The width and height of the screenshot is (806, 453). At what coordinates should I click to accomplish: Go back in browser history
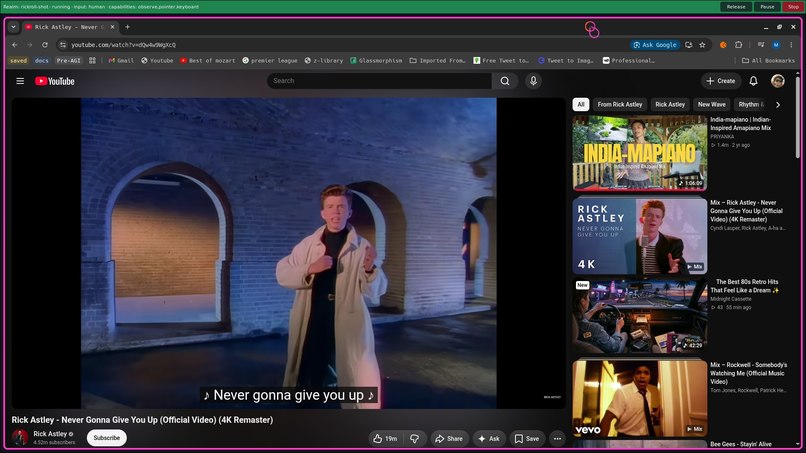pos(15,45)
